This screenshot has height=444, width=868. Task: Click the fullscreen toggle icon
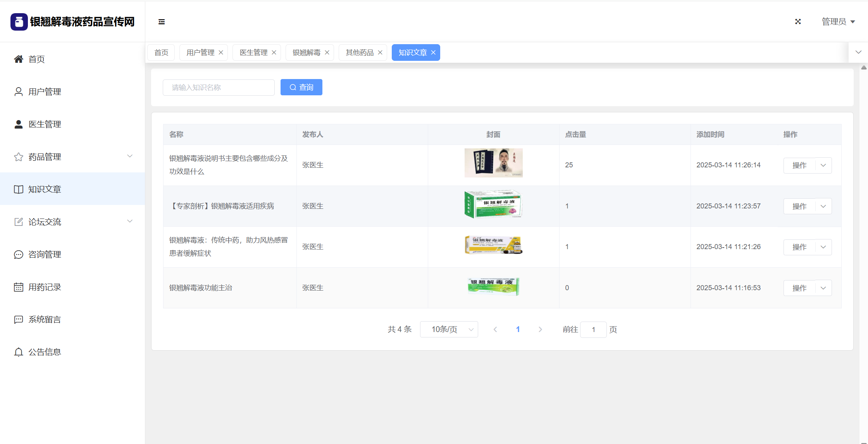(798, 22)
